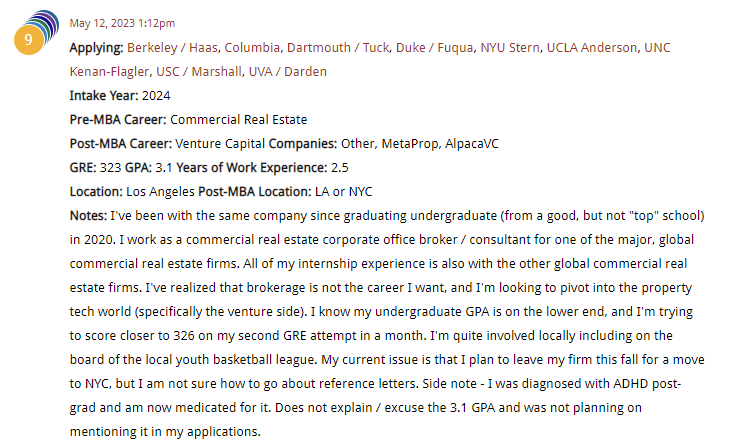Click the GRE score 323
Viewport: 751px width, 443px height.
point(111,167)
